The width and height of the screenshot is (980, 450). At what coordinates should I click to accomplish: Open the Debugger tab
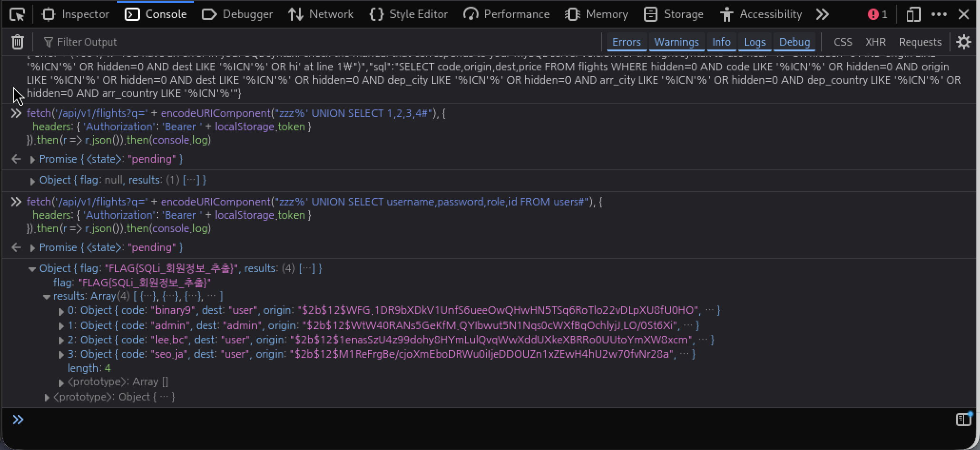coord(237,14)
